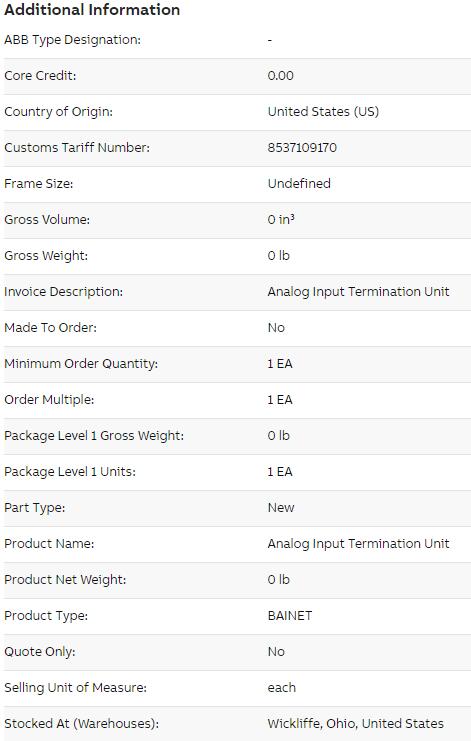Click the Part Type value New
This screenshot has height=741, width=471.
[x=281, y=508]
